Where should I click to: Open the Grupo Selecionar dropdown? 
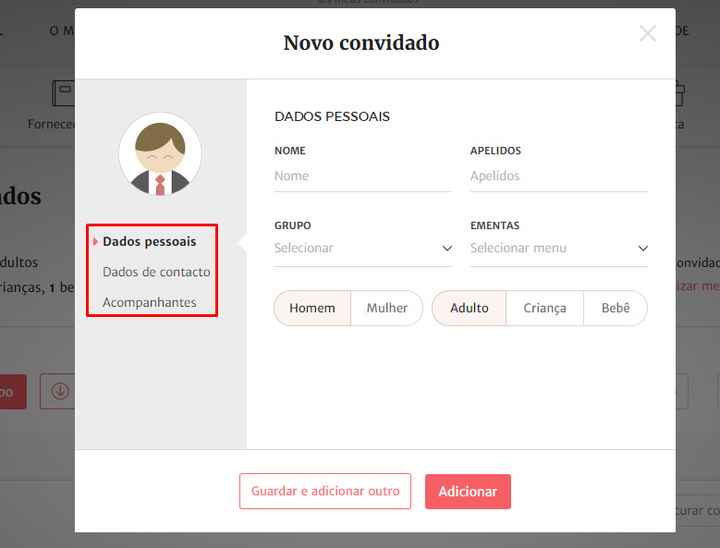tap(363, 248)
